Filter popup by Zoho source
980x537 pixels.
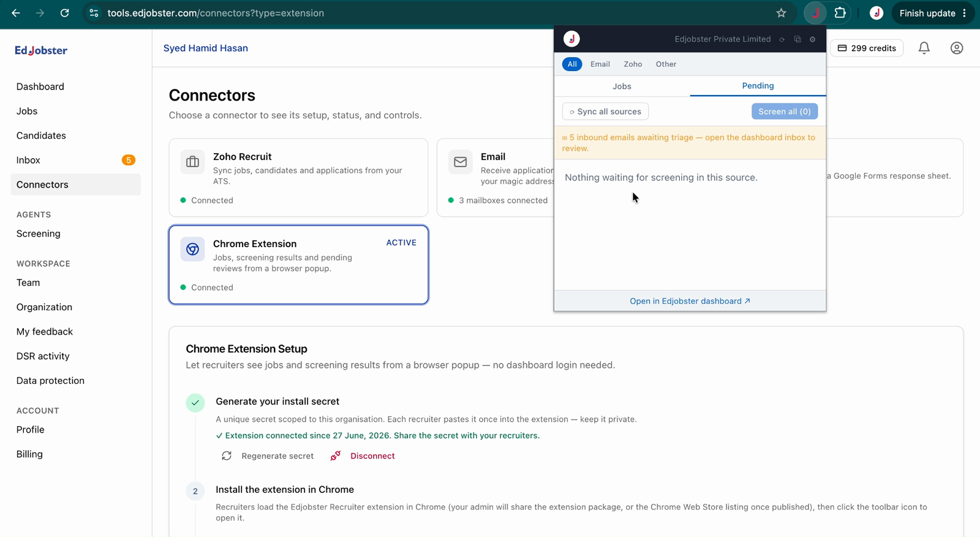[x=633, y=64]
